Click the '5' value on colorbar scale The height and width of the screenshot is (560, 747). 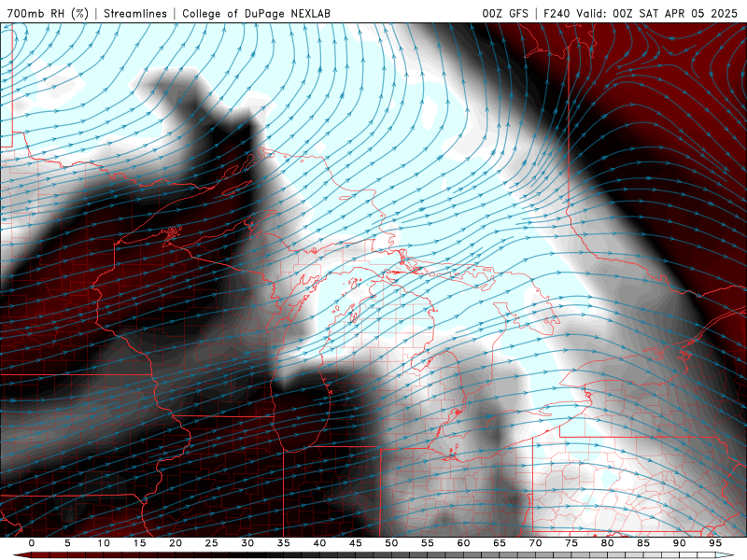pyautogui.click(x=67, y=543)
